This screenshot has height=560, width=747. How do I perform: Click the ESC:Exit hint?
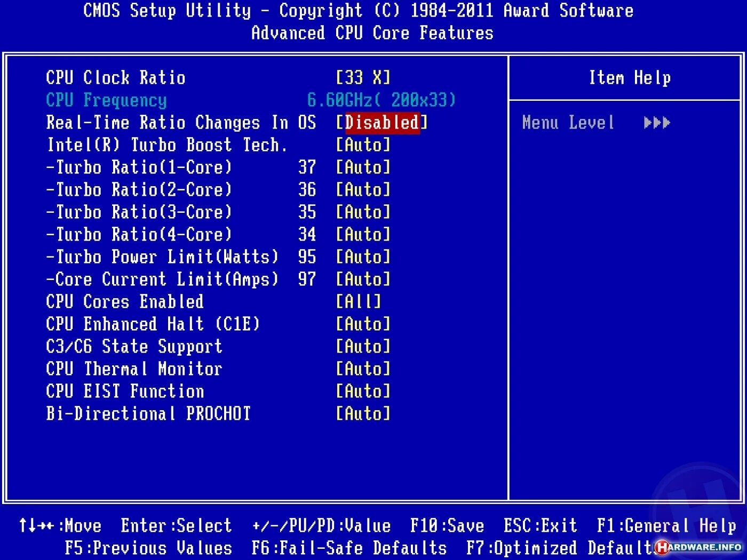[541, 526]
